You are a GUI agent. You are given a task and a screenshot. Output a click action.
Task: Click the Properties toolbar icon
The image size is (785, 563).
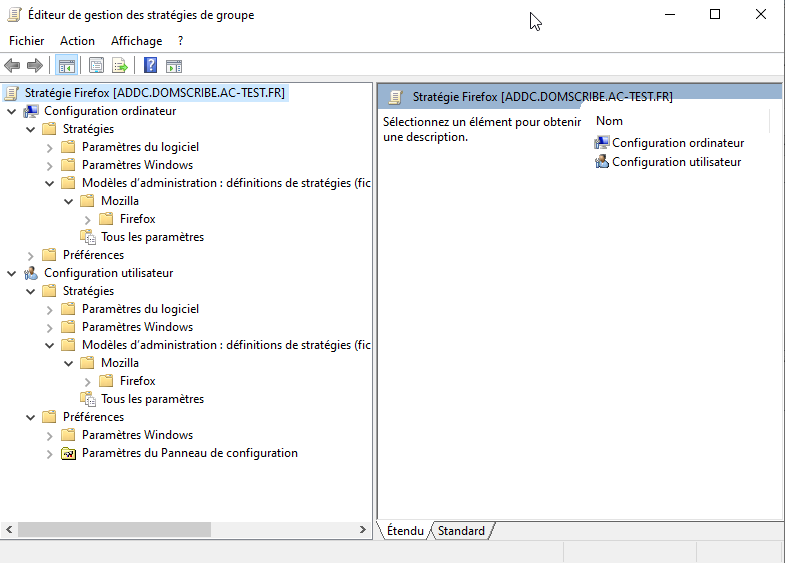[x=96, y=66]
